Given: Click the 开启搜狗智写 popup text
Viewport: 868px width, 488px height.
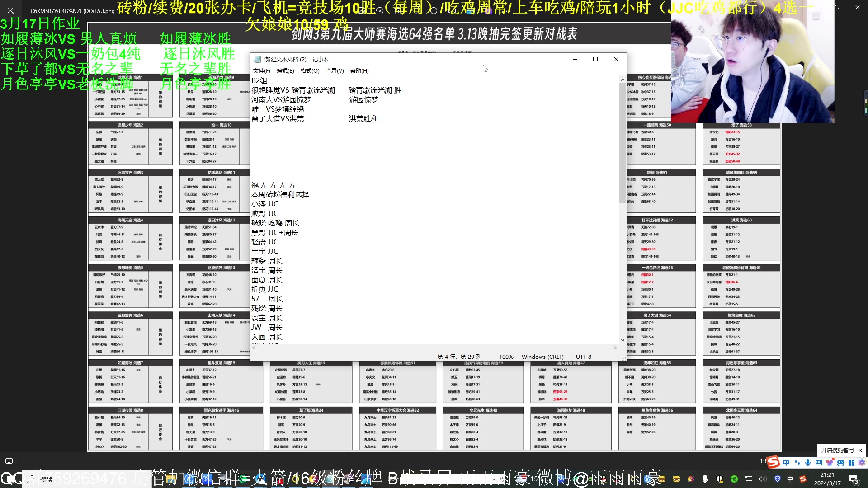Looking at the screenshot, I should point(837,450).
